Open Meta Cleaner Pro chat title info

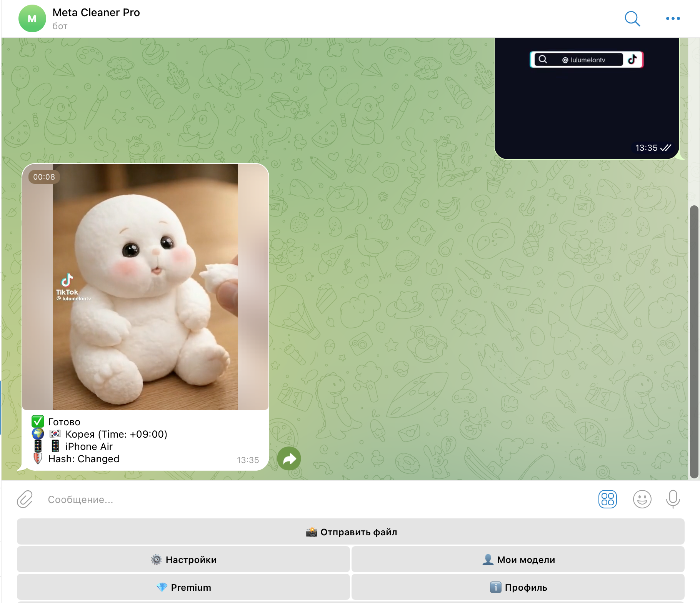click(x=96, y=13)
